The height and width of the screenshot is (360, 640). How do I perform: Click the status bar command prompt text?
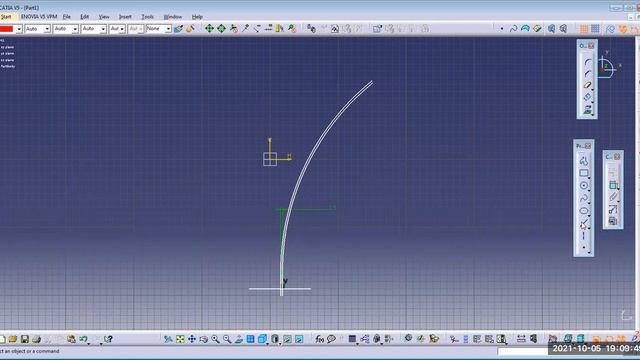[30, 351]
